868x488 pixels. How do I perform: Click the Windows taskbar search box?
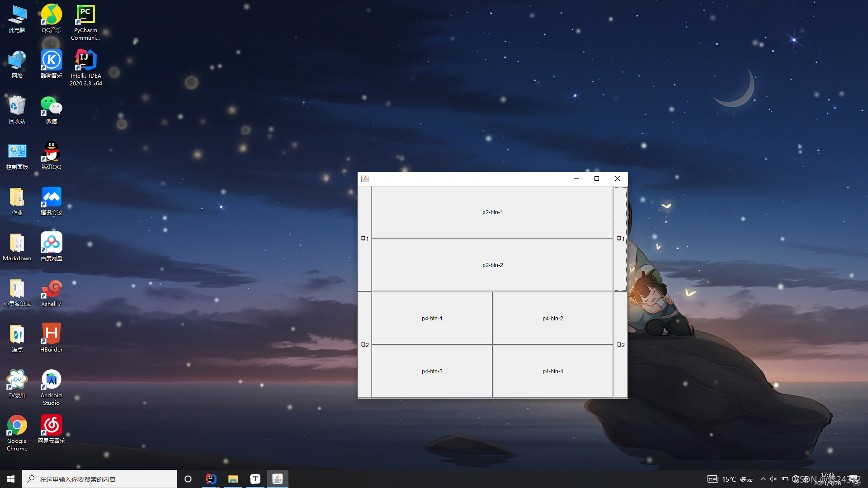point(99,479)
